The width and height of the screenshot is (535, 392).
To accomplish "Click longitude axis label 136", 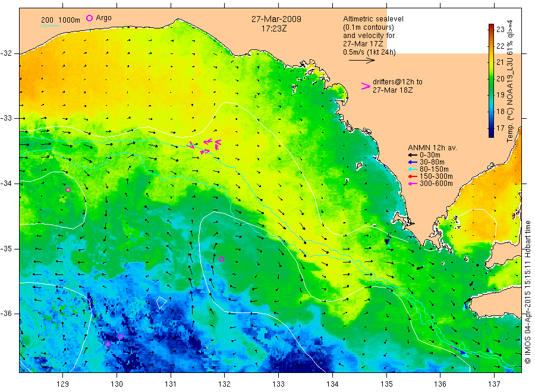I will 440,384.
